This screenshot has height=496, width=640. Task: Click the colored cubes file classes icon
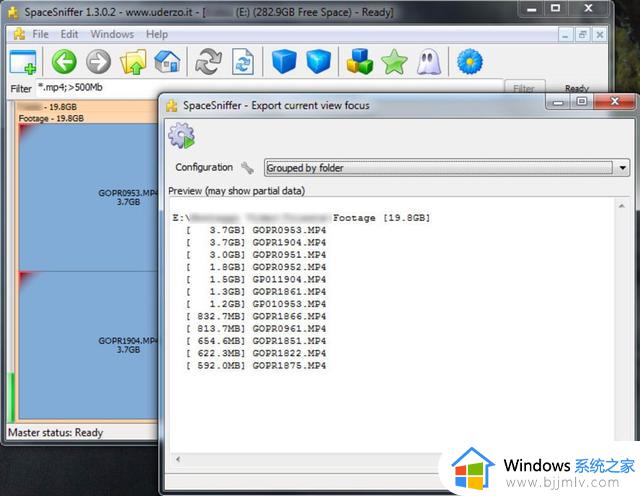coord(360,62)
